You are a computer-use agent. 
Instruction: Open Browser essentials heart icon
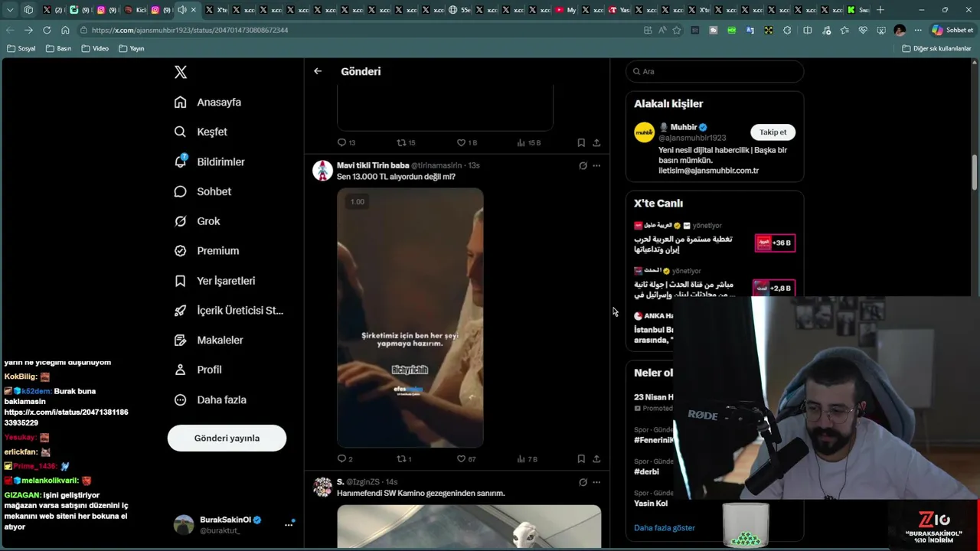(x=863, y=31)
